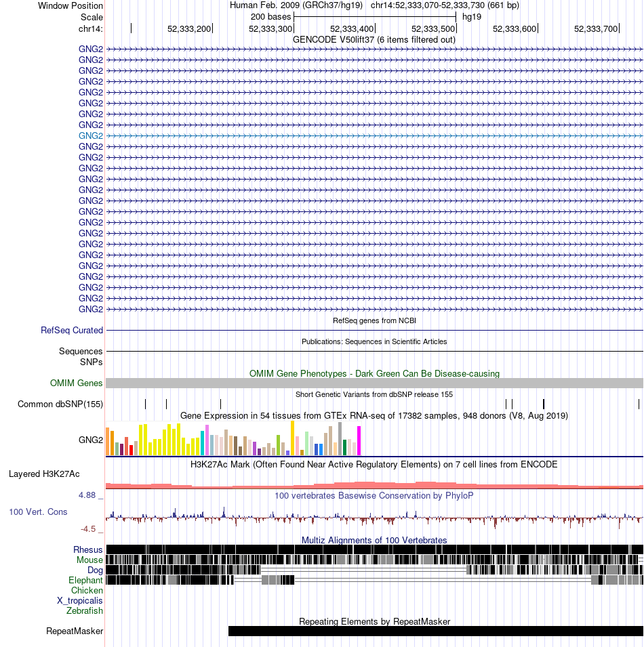Image resolution: width=644 pixels, height=647 pixels.
Task: Click the thick bold dbSNP variant tick
Action: coord(544,404)
